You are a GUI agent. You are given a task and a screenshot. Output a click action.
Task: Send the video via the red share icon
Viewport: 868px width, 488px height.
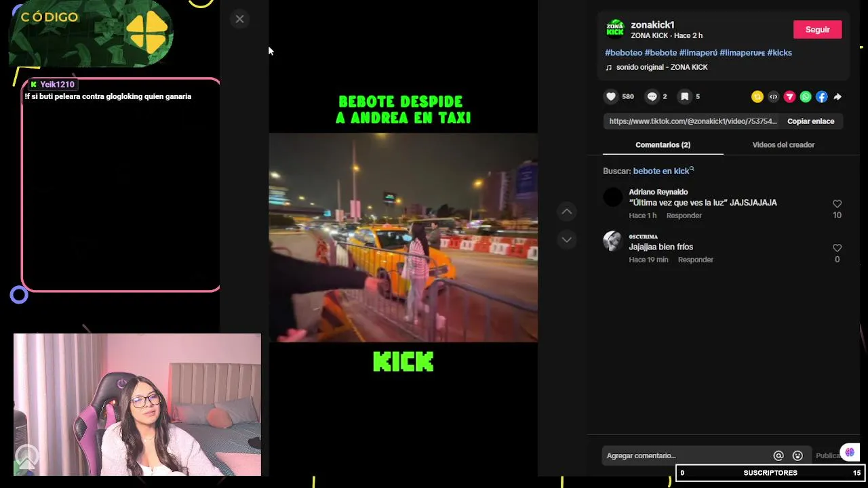789,97
